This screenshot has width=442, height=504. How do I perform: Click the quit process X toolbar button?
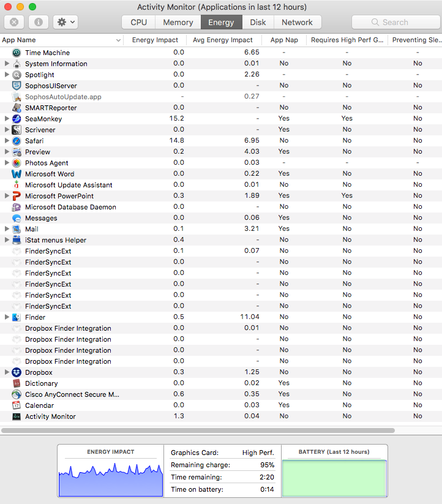14,22
